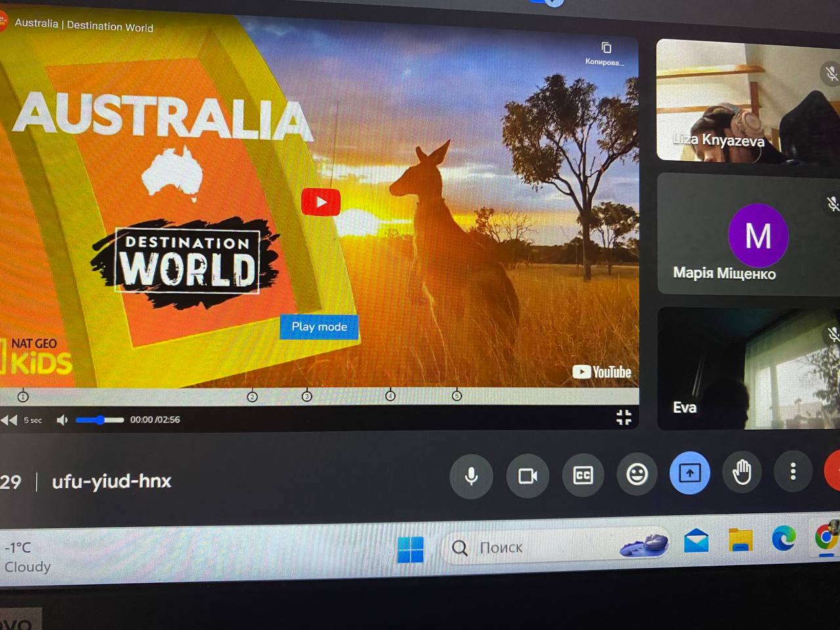This screenshot has height=630, width=840.
Task: Raise your hand in the meeting
Action: click(742, 472)
